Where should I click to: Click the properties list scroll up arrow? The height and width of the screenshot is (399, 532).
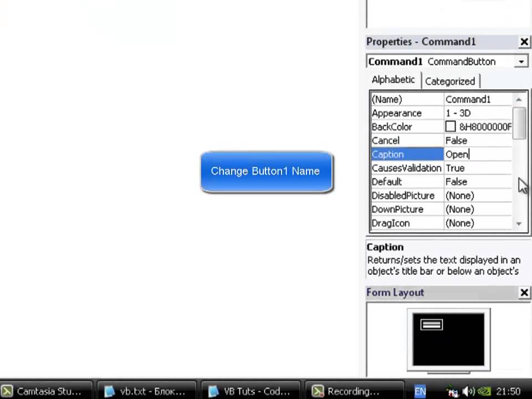(519, 99)
